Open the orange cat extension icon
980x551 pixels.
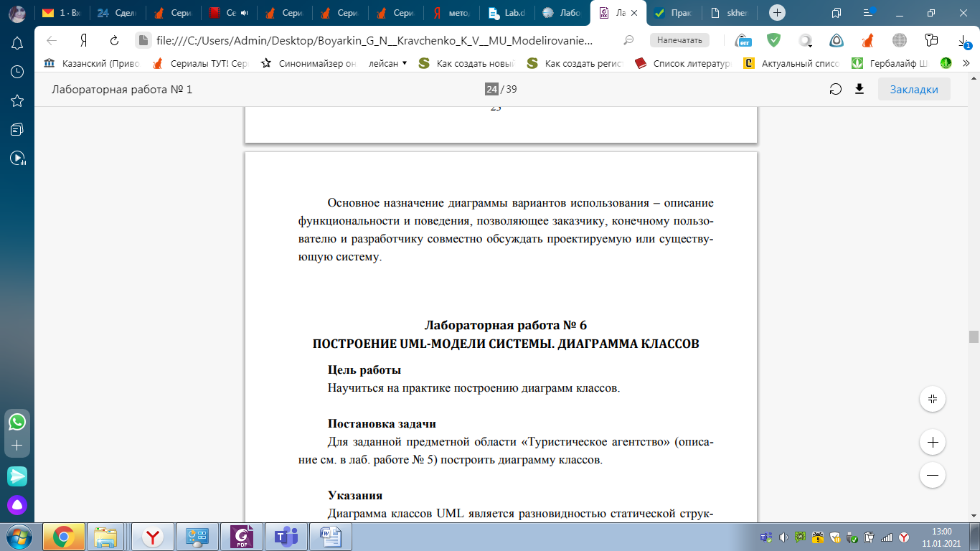[x=867, y=40]
